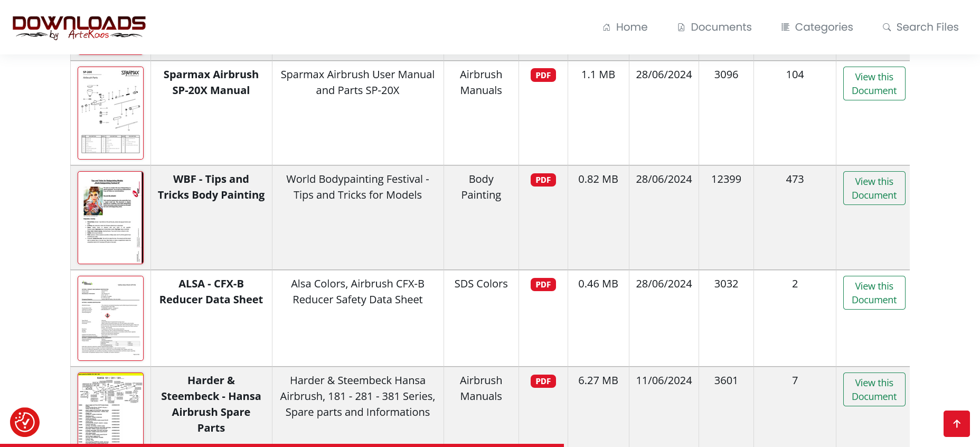Click PDF badge in Sparmax SP-20X row
The image size is (980, 447).
(543, 75)
